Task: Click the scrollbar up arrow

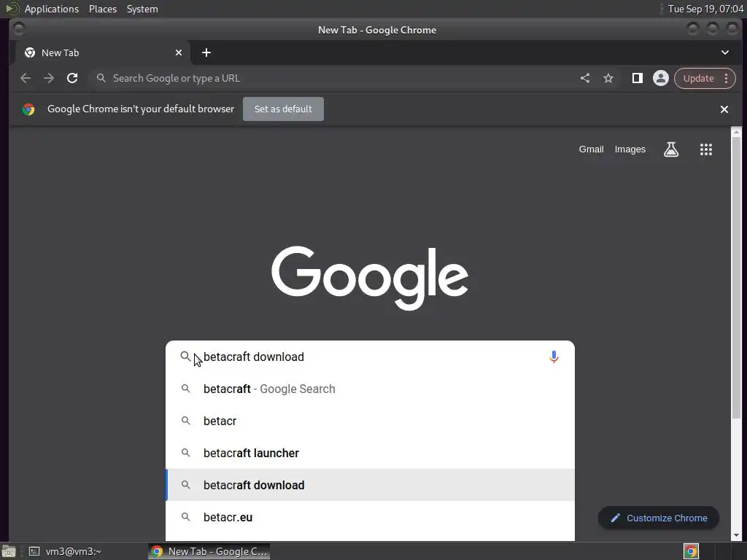Action: (737, 131)
